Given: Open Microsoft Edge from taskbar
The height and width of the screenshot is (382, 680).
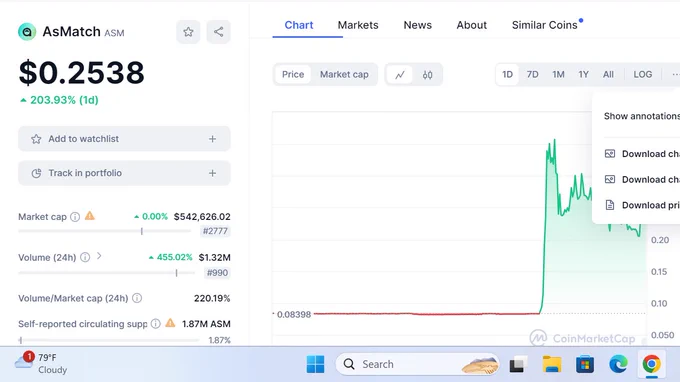Looking at the screenshot, I should point(618,364).
